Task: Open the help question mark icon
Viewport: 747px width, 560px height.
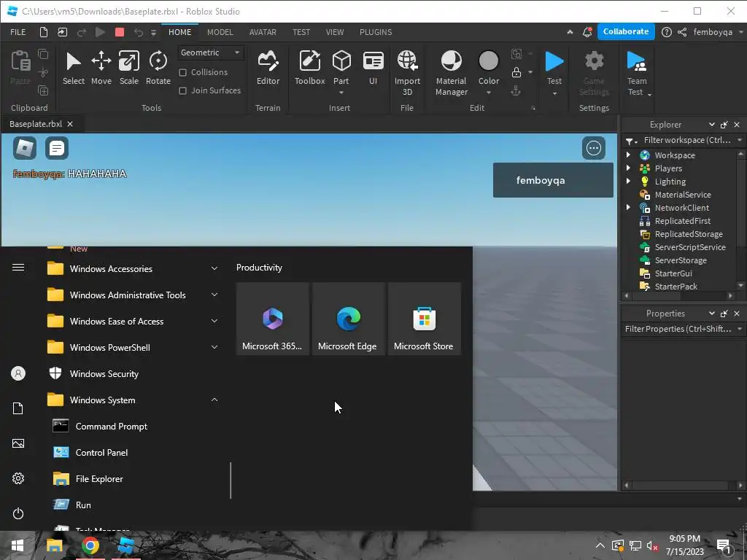Action: (667, 32)
